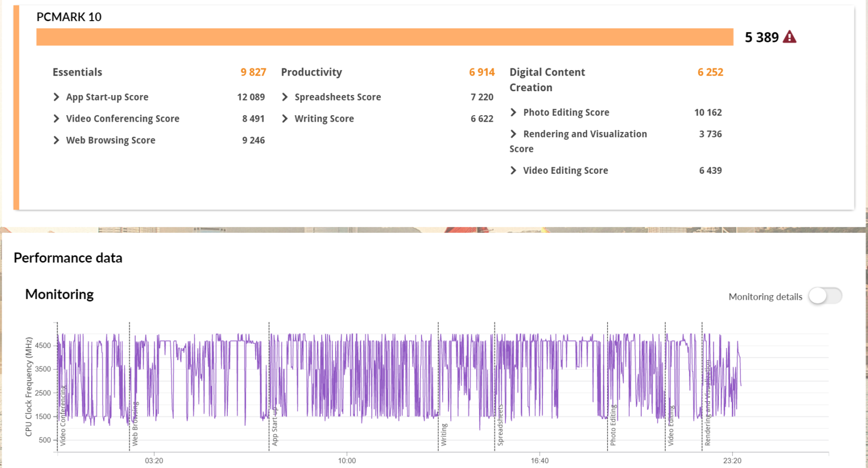
Task: Enable the Monitoring details toggle
Action: pos(825,296)
